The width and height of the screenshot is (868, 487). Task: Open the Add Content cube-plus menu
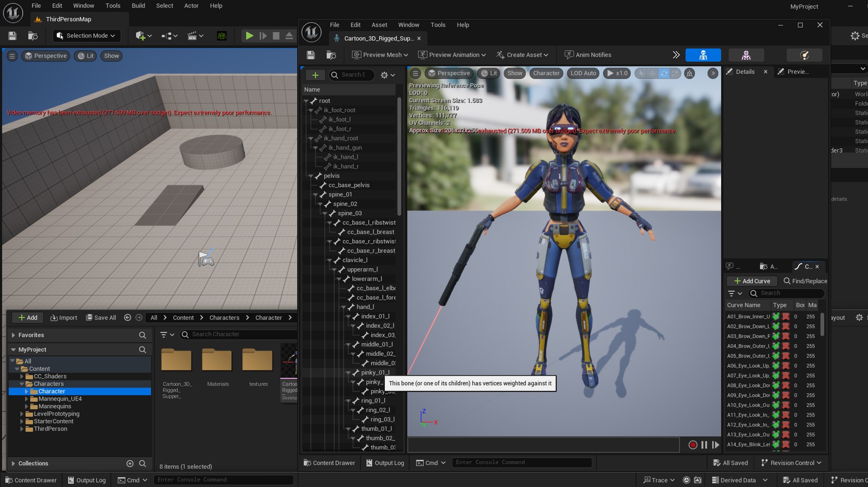click(143, 36)
